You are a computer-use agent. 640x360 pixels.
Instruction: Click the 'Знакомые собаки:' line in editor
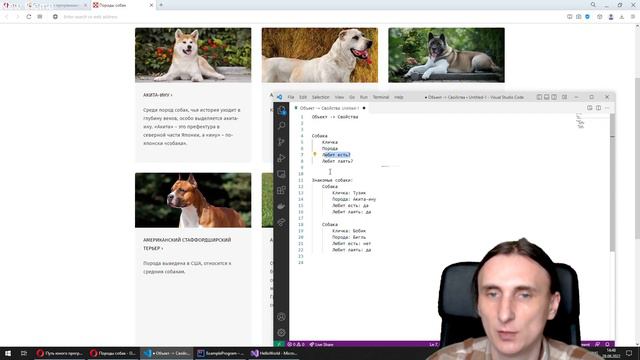(332, 180)
